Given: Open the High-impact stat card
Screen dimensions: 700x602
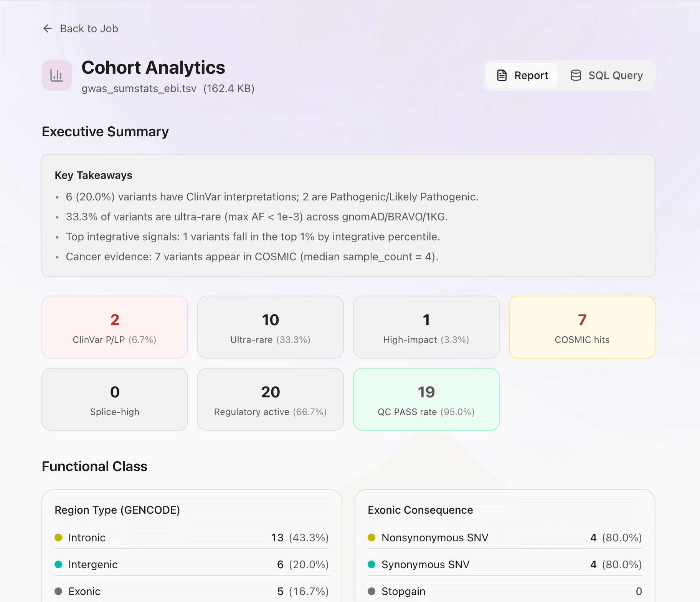Looking at the screenshot, I should point(426,327).
